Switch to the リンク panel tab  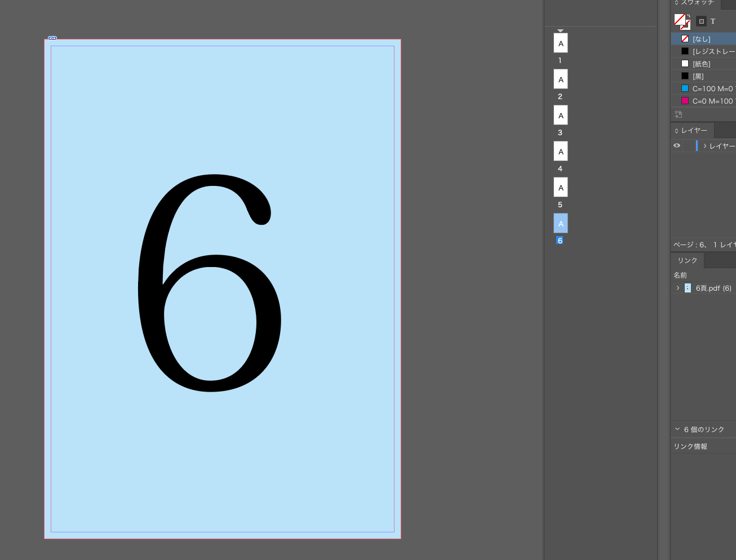pyautogui.click(x=688, y=260)
